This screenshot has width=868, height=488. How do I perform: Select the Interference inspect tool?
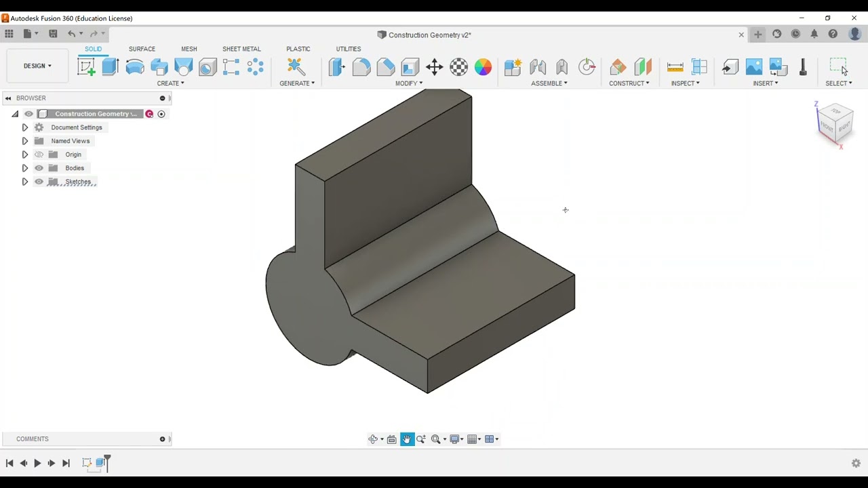point(699,66)
